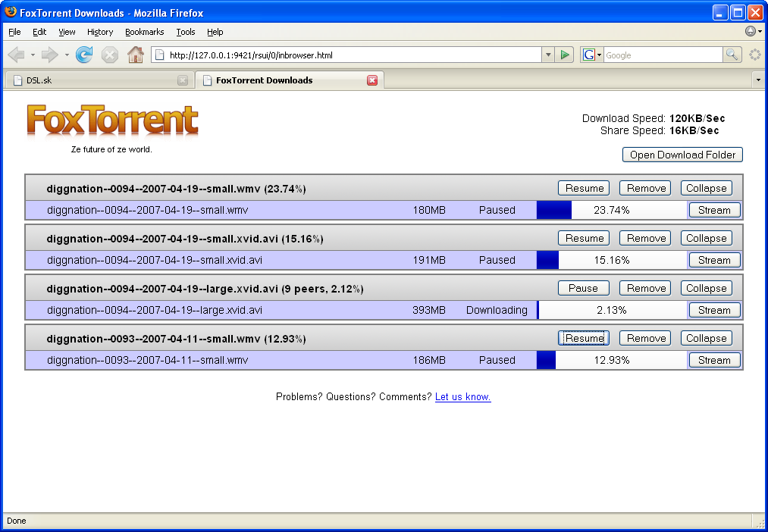Click the 120KB/Sec download speed value
Image resolution: width=768 pixels, height=532 pixels.
coord(697,118)
